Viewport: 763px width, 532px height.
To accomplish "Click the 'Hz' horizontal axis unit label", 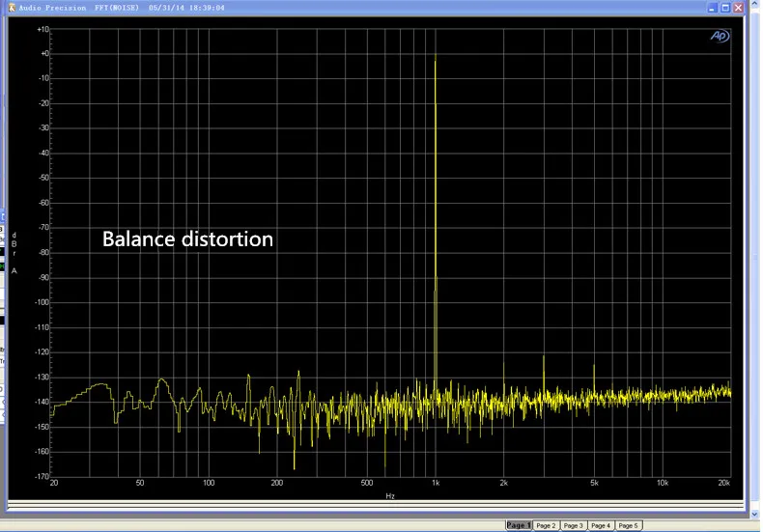I will click(x=390, y=496).
